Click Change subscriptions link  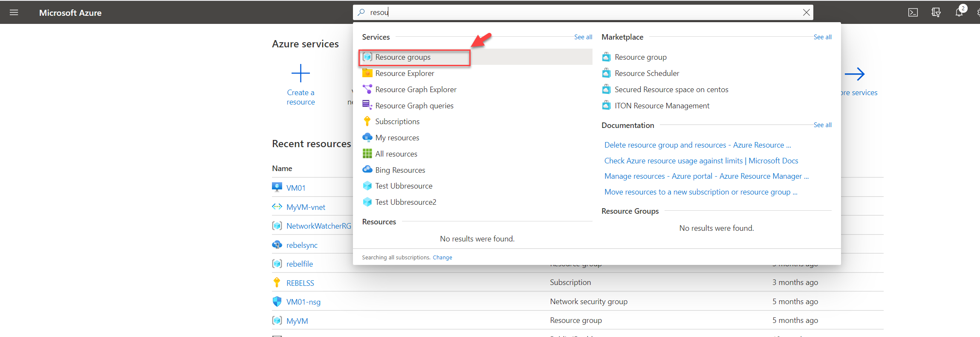tap(442, 258)
